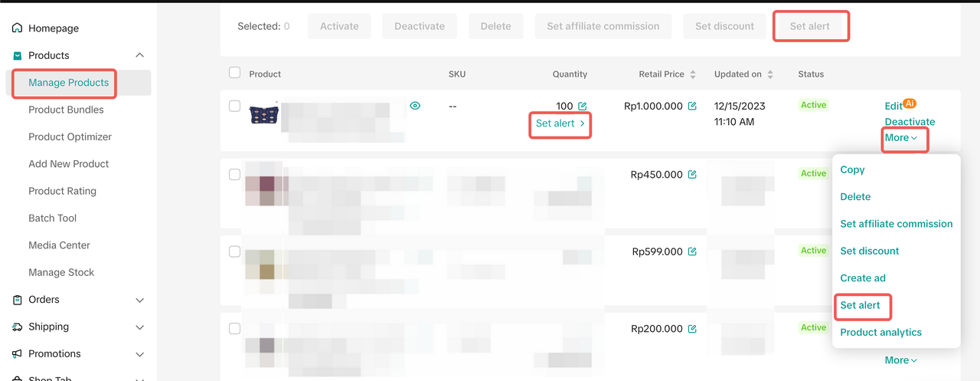This screenshot has width=980, height=381.
Task: Edit price Rp1.000.000 with pencil icon
Action: point(692,107)
